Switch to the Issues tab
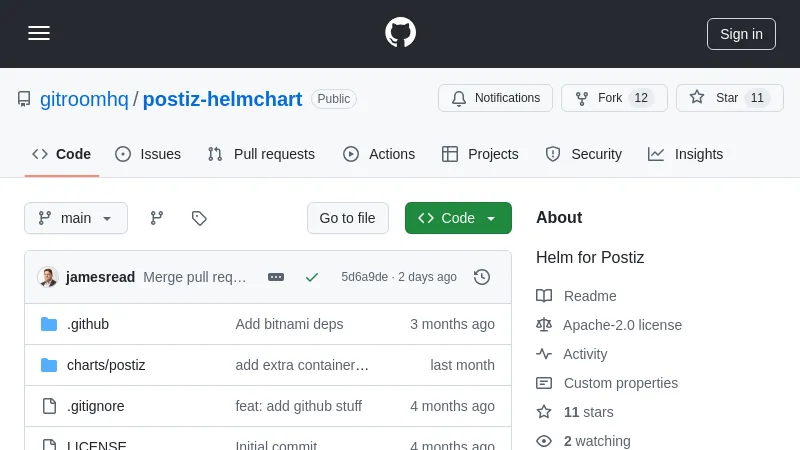The width and height of the screenshot is (800, 450). coord(148,154)
